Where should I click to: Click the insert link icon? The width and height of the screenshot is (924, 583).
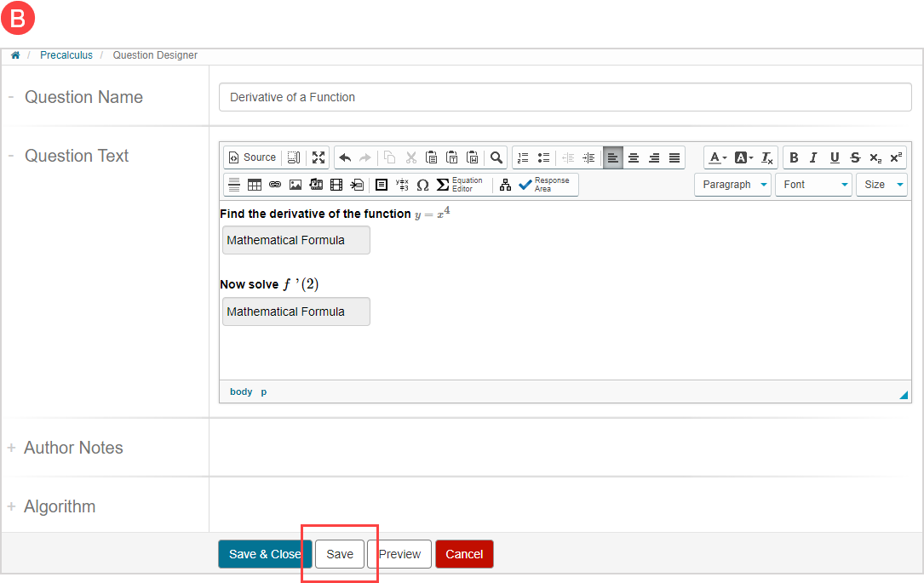point(275,185)
